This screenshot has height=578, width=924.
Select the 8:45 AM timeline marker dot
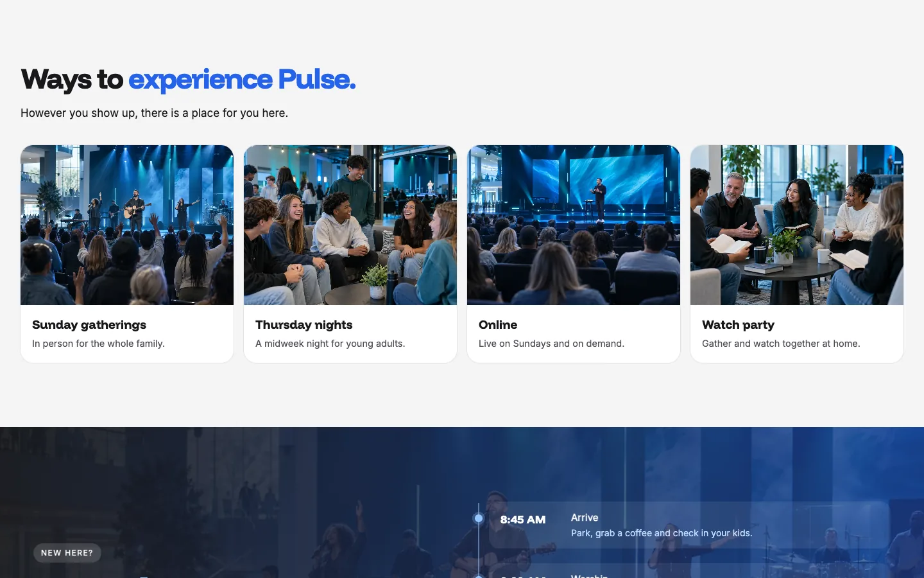(x=479, y=518)
